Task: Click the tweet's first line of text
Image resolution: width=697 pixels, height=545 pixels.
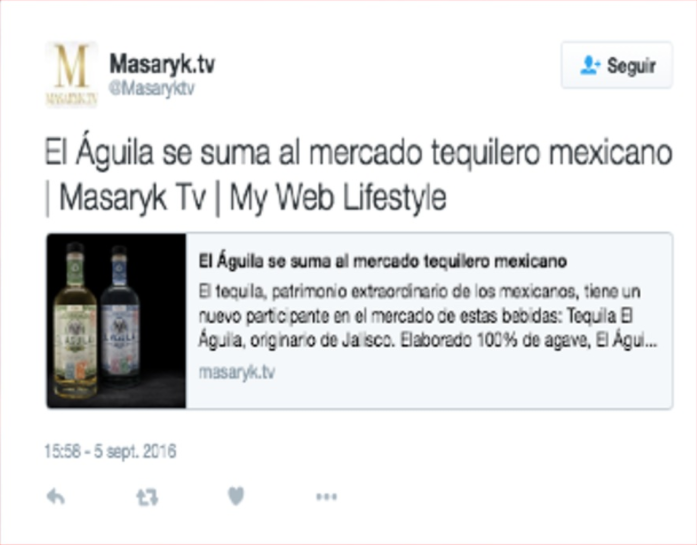Action: [358, 153]
